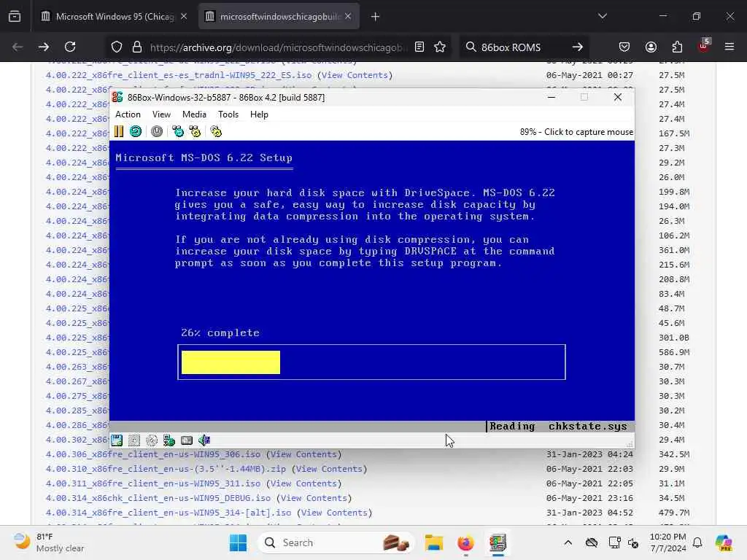Open the Tools menu in 86Box

point(228,114)
